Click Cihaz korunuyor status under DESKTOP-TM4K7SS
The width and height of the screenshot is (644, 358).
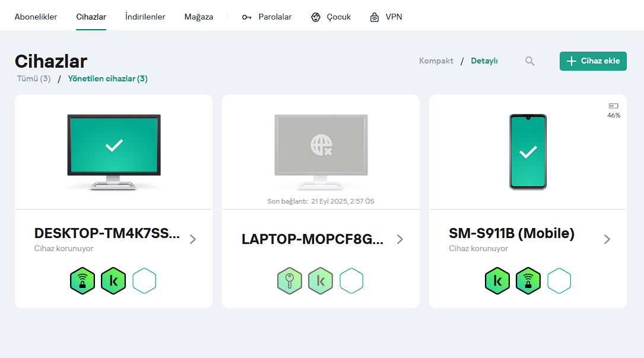(64, 248)
